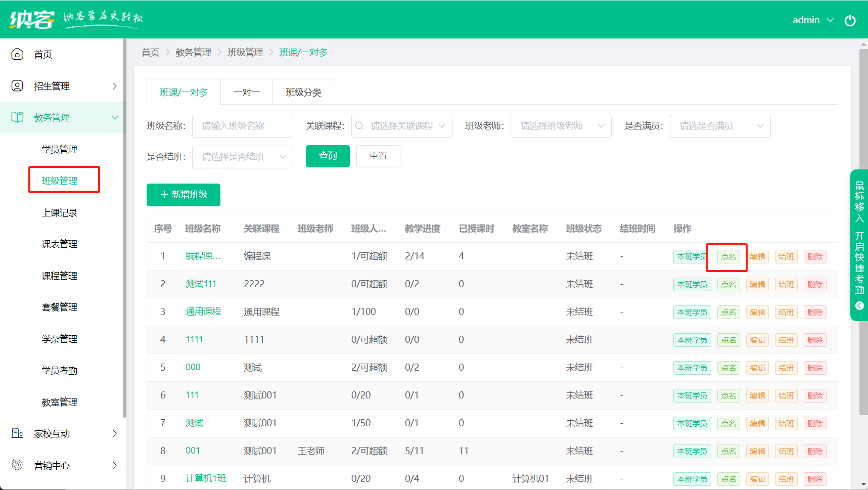868x490 pixels.
Task: Switch to the 一对一 tab
Action: (x=247, y=93)
